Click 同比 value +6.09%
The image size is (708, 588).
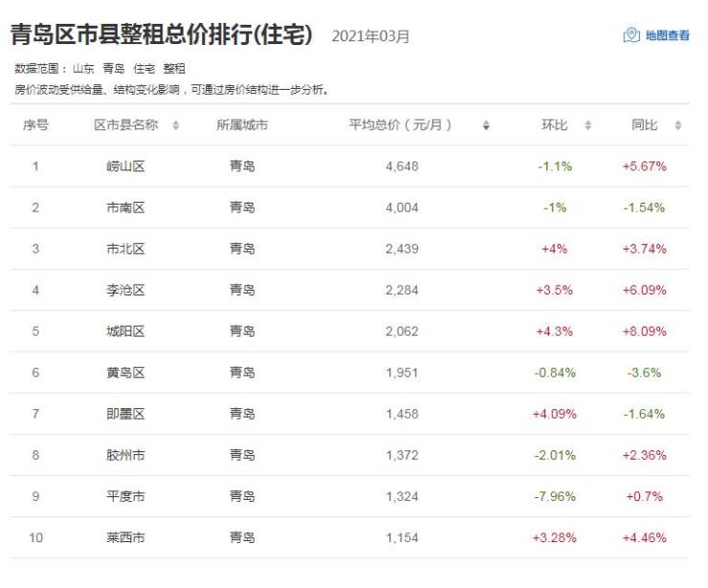(644, 290)
